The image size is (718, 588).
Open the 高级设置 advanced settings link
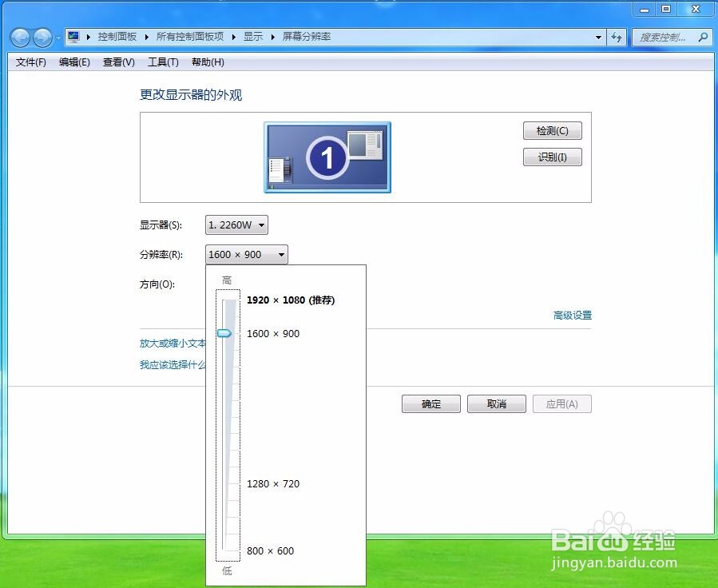pyautogui.click(x=573, y=315)
